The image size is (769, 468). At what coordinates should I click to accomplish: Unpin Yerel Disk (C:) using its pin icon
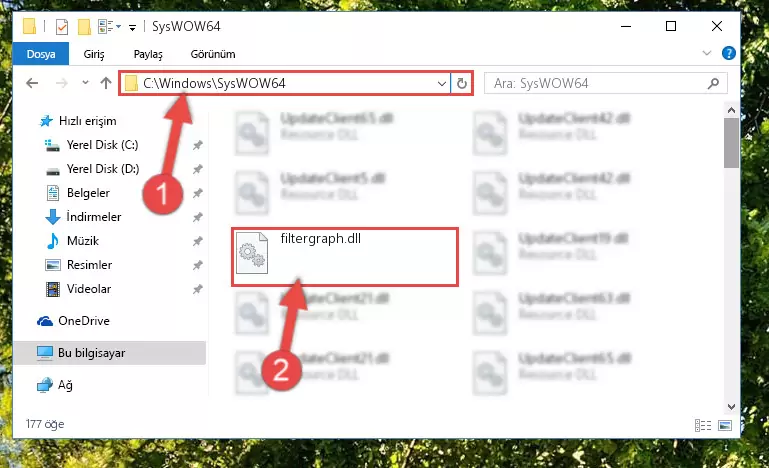(198, 145)
